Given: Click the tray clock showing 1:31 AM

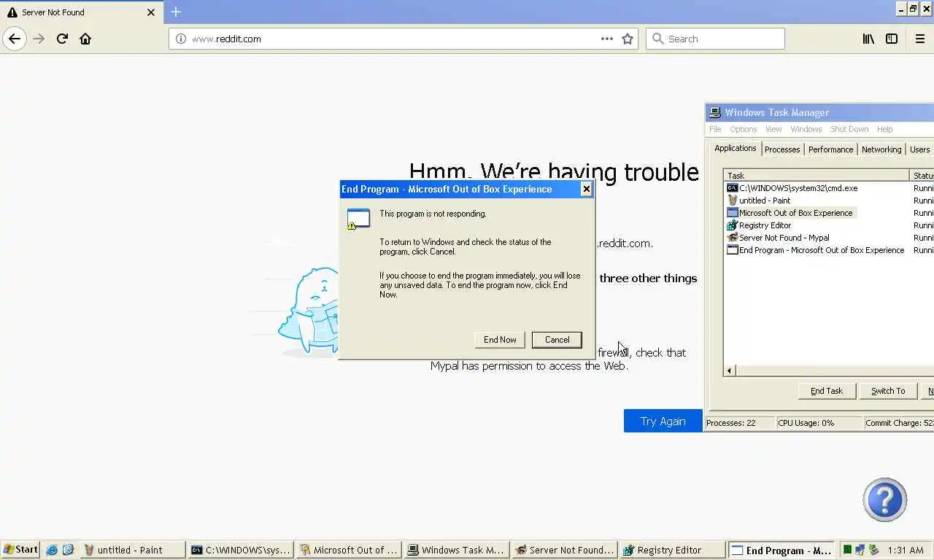Looking at the screenshot, I should 906,550.
